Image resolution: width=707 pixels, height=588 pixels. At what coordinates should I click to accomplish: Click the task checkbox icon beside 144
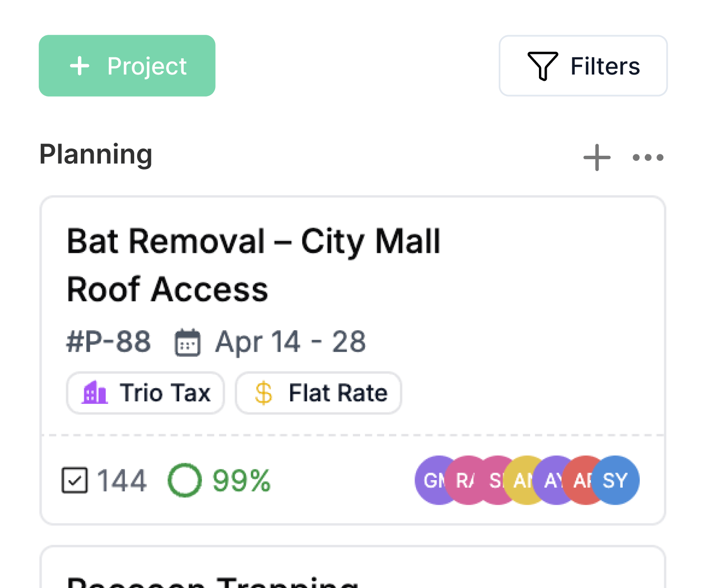pyautogui.click(x=74, y=480)
